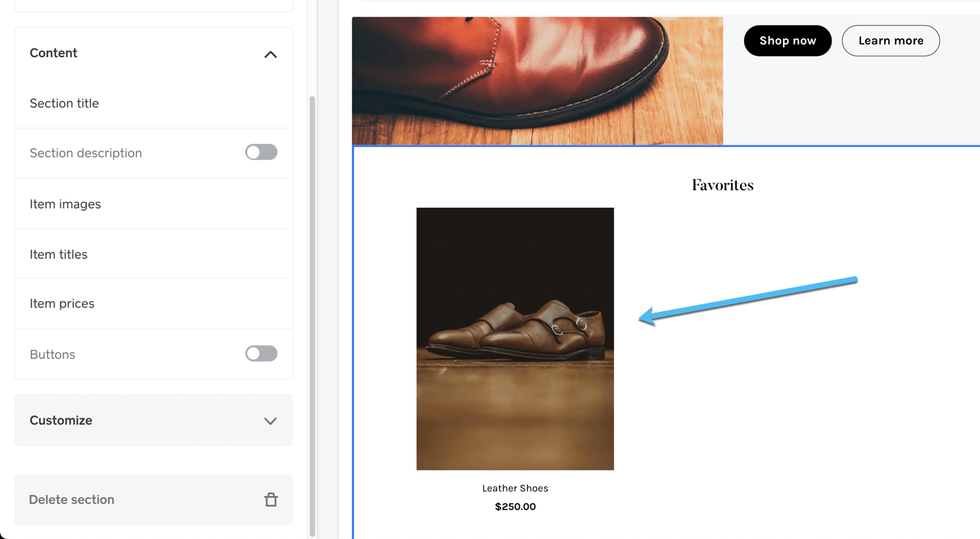This screenshot has width=980, height=539.
Task: Open the Section title settings
Action: (x=64, y=103)
